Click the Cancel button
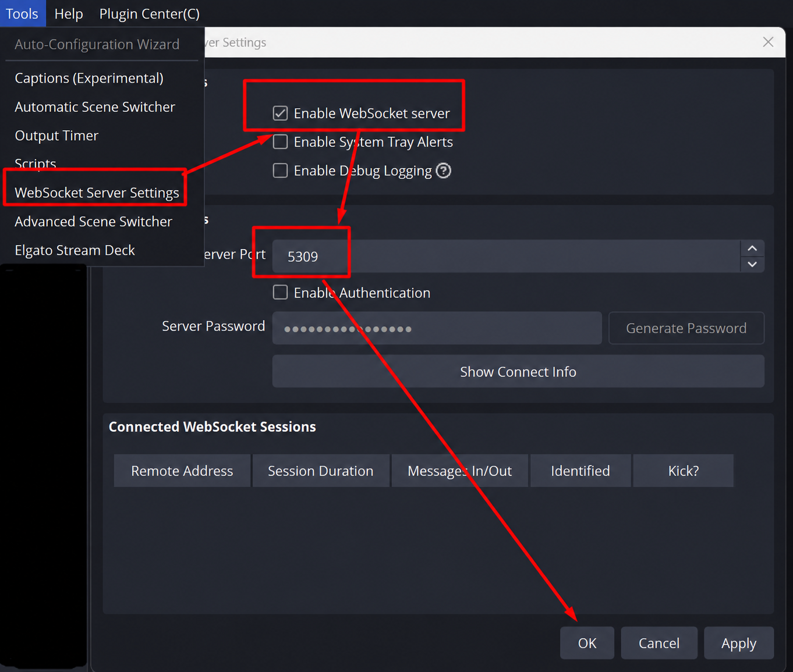The width and height of the screenshot is (793, 672). [659, 643]
